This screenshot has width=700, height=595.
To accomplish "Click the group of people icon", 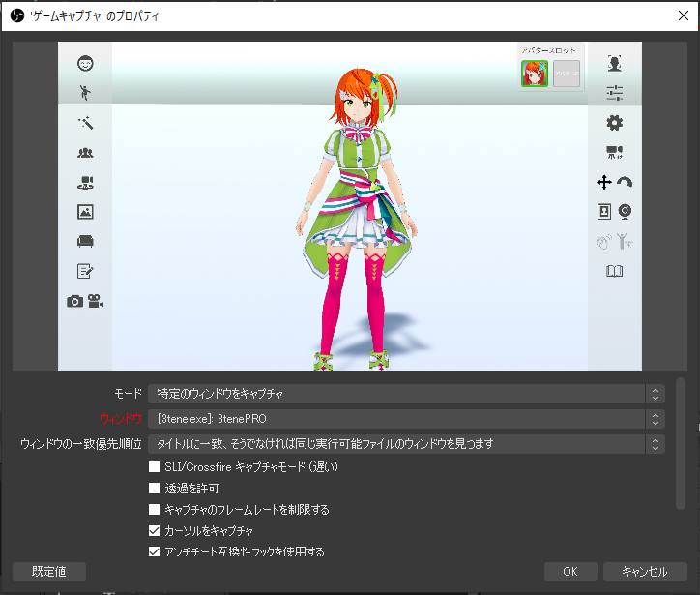I will coord(85,153).
